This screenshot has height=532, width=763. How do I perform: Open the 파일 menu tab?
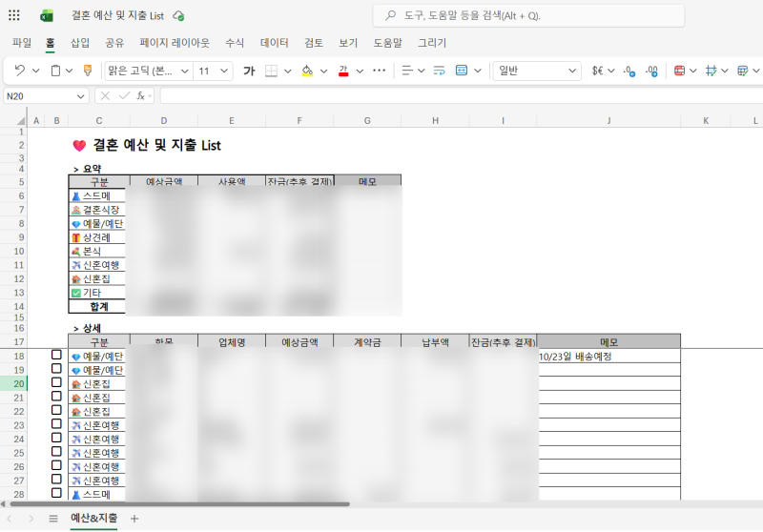[x=22, y=43]
